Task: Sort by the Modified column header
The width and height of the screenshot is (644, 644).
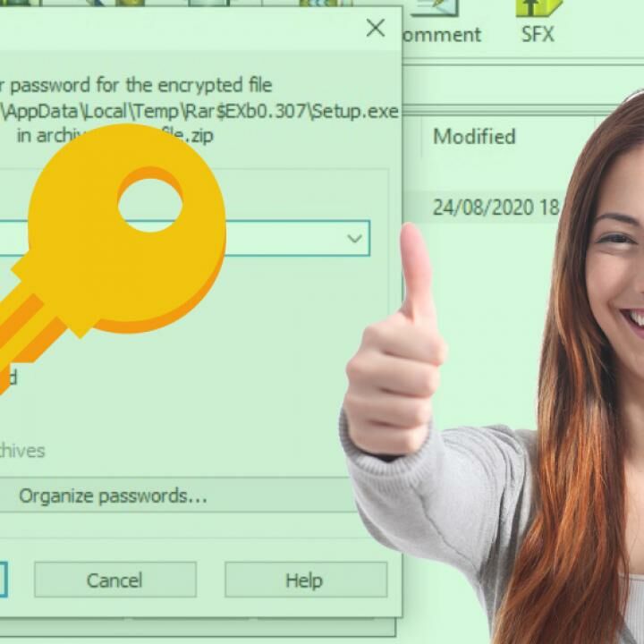Action: (x=474, y=137)
